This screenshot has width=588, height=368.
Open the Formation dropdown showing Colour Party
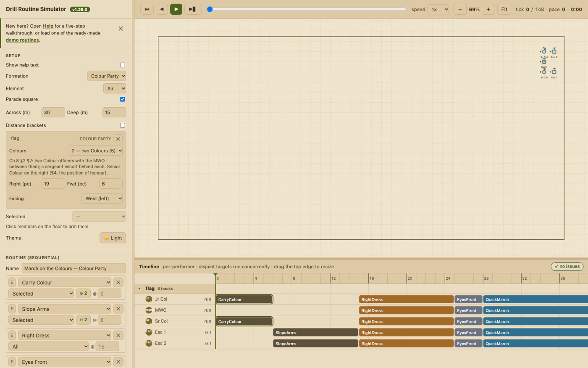(106, 76)
